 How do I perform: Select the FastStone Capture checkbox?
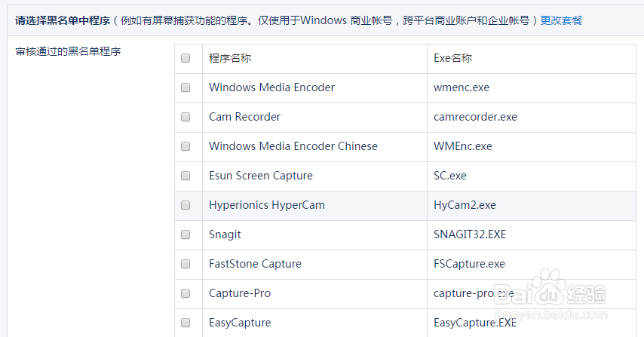tap(186, 264)
